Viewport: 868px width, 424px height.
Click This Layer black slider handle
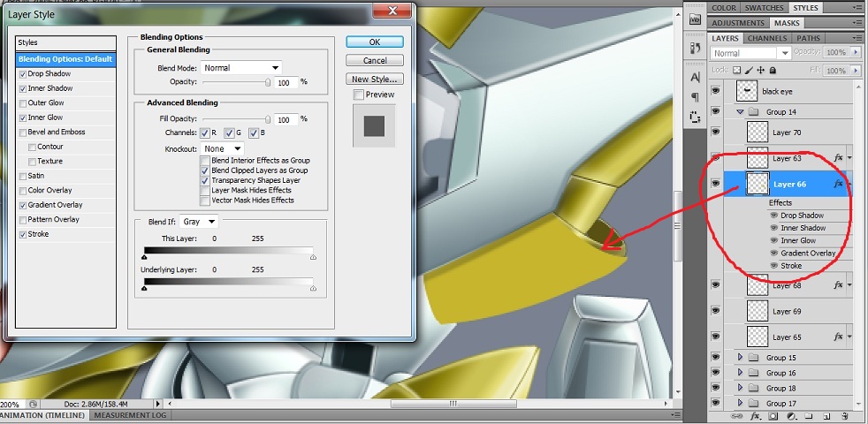click(144, 257)
